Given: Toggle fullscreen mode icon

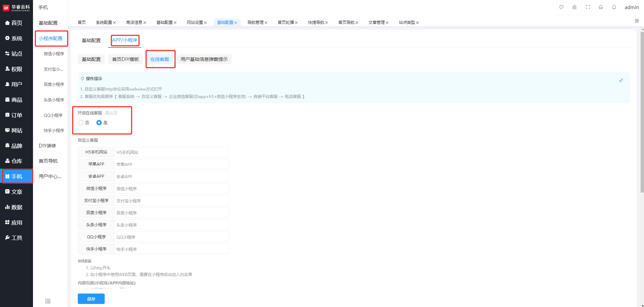Looking at the screenshot, I should (588, 7).
